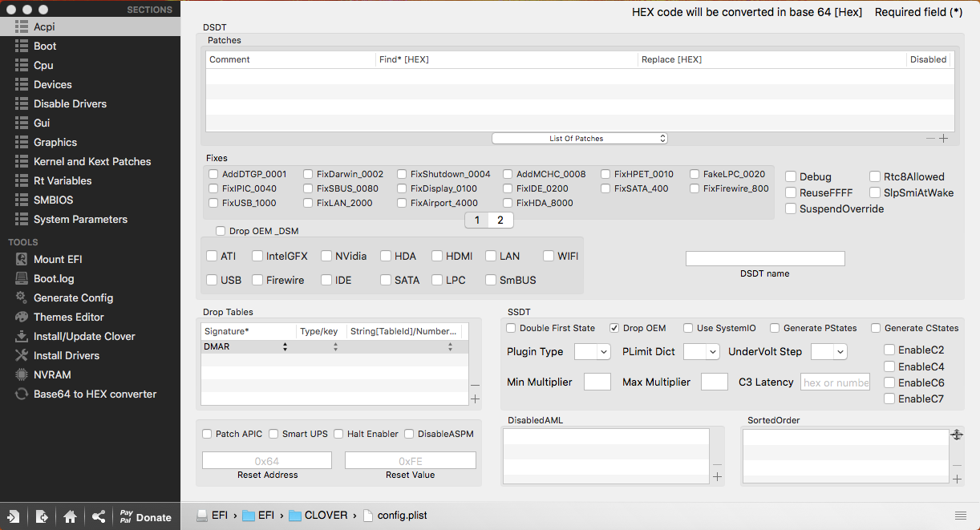Open Install Drivers tool
This screenshot has width=980, height=530.
(x=66, y=355)
